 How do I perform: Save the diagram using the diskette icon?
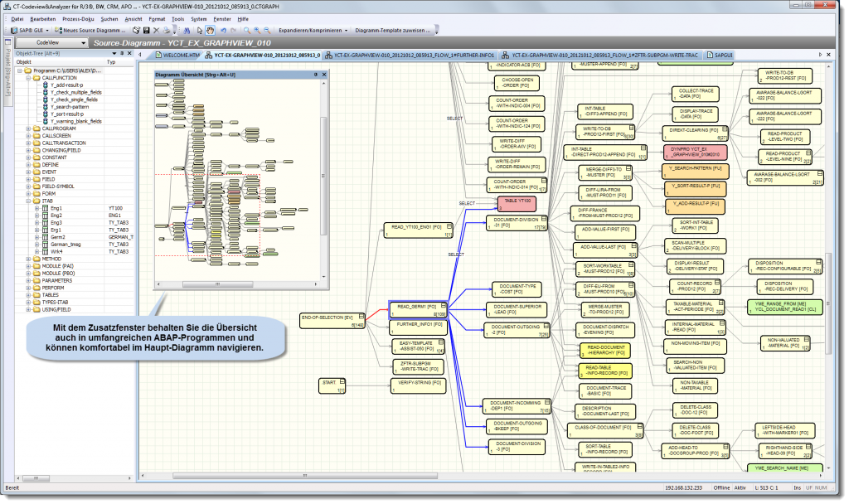click(147, 30)
